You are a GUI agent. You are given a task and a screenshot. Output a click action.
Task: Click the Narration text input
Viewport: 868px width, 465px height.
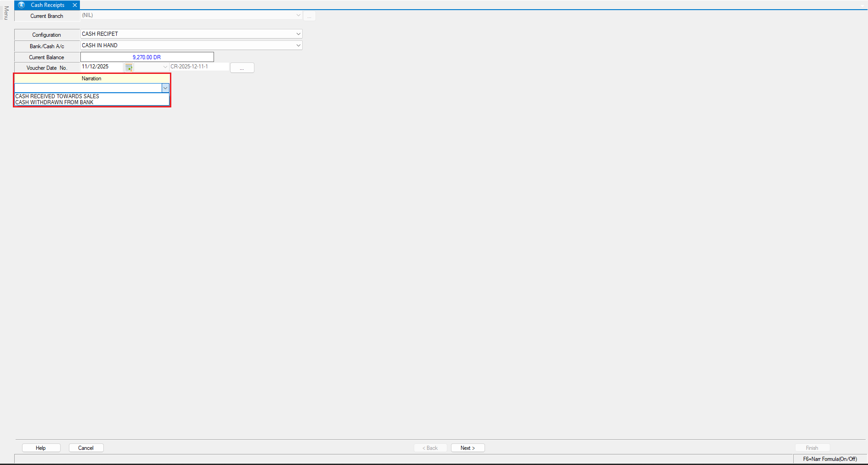point(87,88)
